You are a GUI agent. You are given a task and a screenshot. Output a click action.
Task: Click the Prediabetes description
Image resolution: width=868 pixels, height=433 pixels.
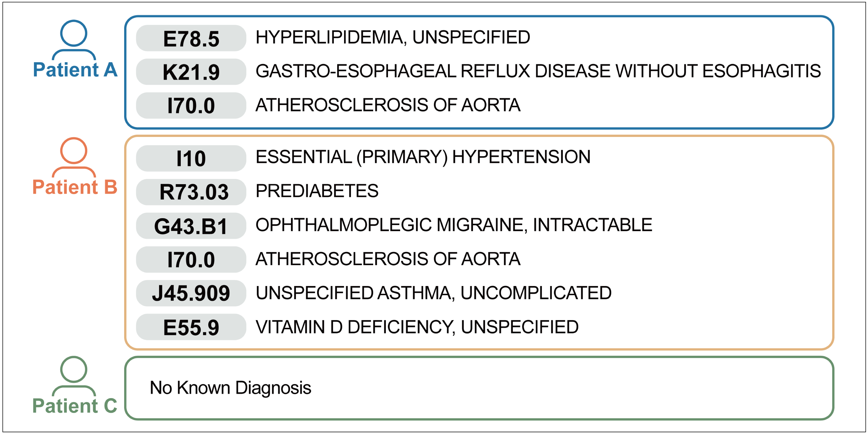coord(317,191)
